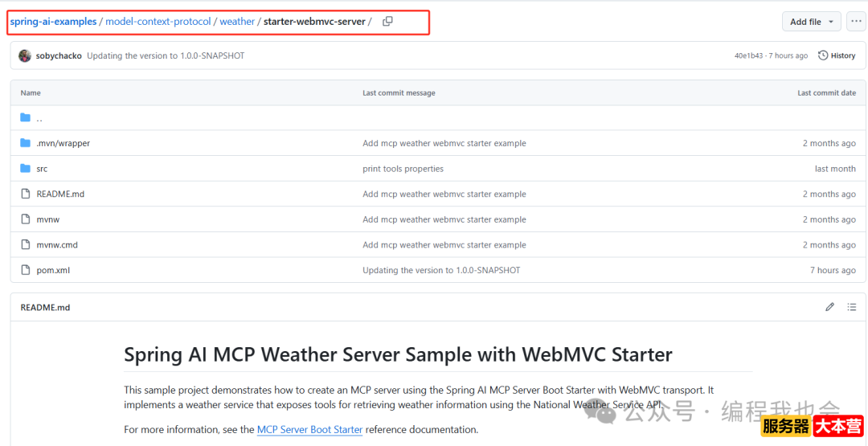
Task: Open sobychacko's profile link
Action: pyautogui.click(x=59, y=56)
